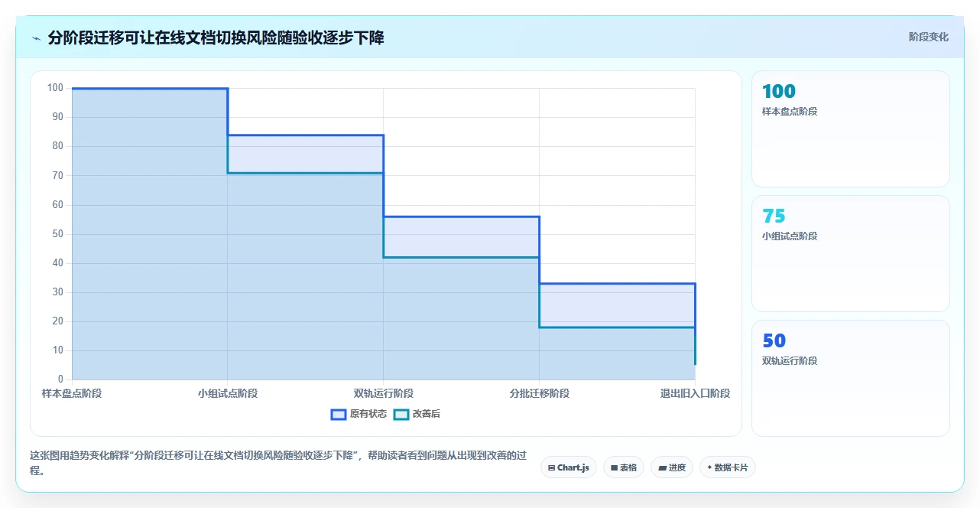Click the y-axis tick label 10
The height and width of the screenshot is (508, 980).
click(x=57, y=350)
